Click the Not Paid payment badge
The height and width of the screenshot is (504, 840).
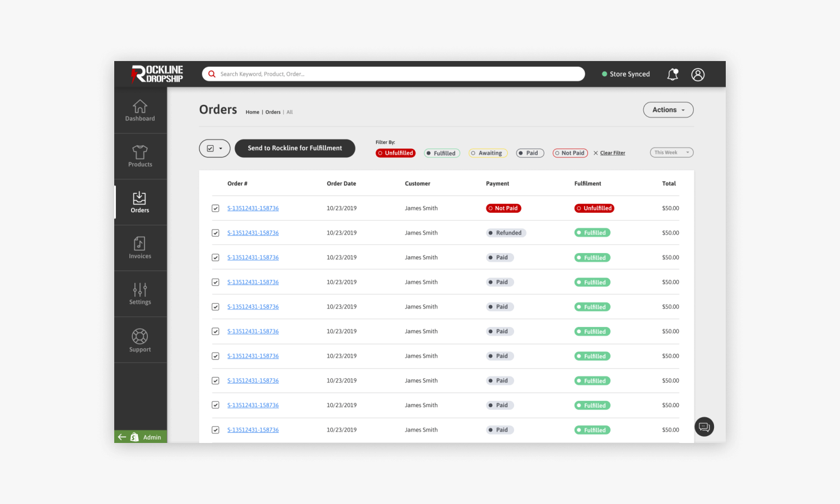pos(503,208)
